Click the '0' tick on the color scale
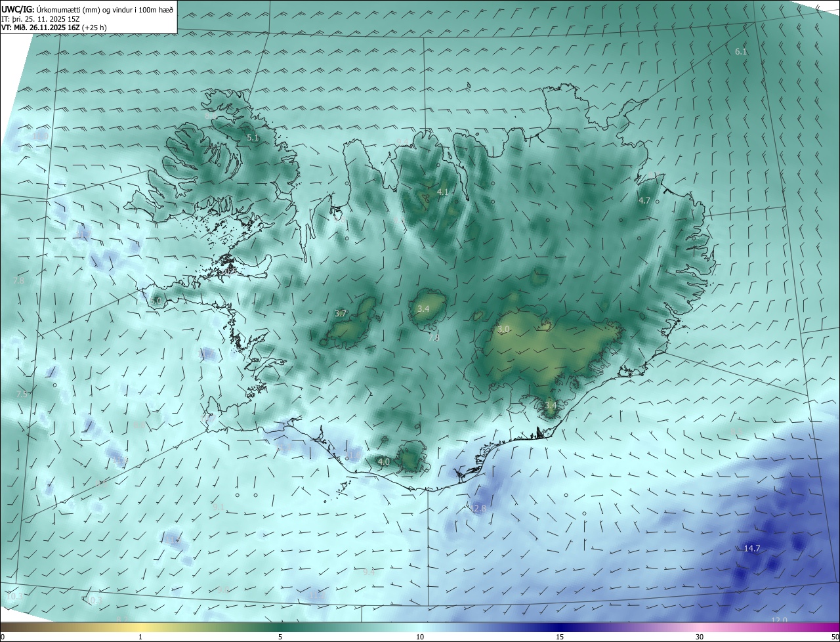The height and width of the screenshot is (642, 840). [3, 637]
